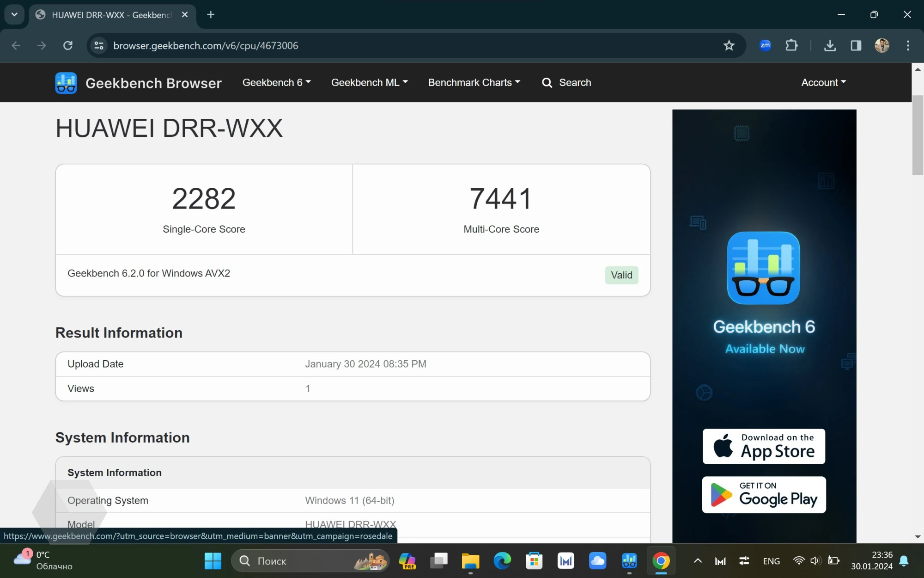Click the page's vertical scrollbar thumb
This screenshot has height=578, width=924.
pyautogui.click(x=918, y=134)
